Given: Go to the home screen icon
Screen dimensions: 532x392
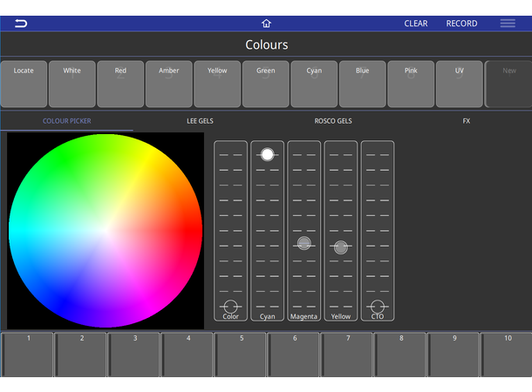Looking at the screenshot, I should coord(266,24).
